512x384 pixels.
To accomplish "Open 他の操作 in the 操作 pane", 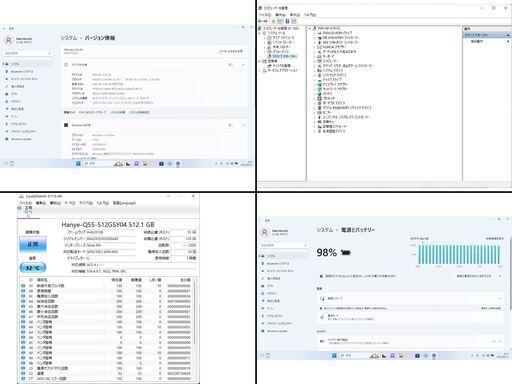I will (x=477, y=41).
